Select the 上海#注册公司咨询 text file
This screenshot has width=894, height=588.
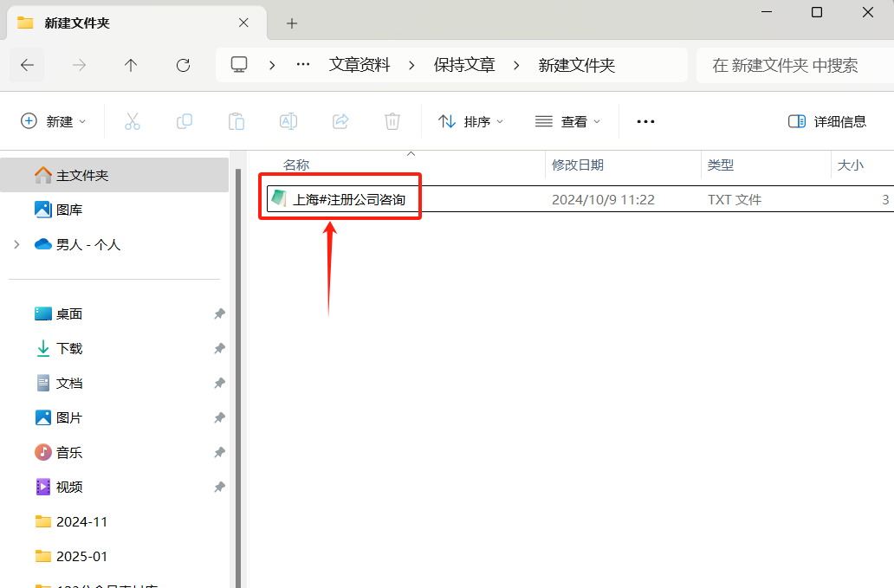(x=349, y=200)
